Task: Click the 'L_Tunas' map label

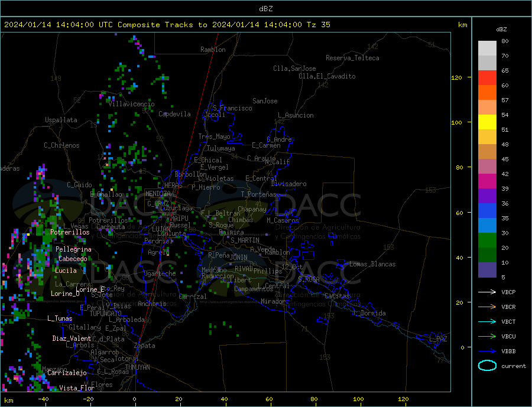Action: 60,318
